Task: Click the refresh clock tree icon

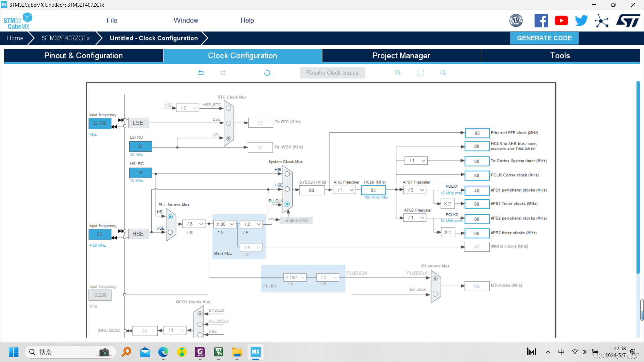Action: 267,73
